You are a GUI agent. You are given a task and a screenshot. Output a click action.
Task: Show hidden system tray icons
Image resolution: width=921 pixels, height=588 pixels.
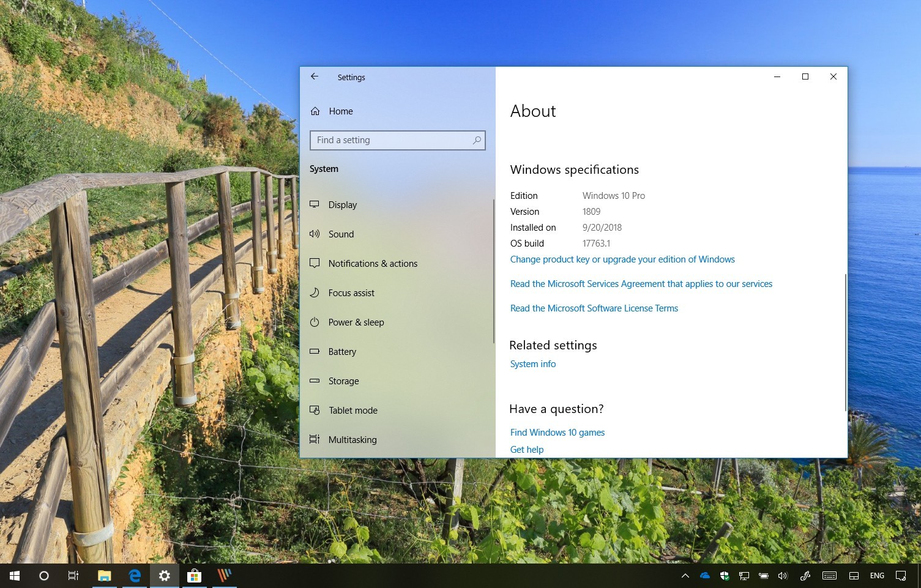point(685,576)
